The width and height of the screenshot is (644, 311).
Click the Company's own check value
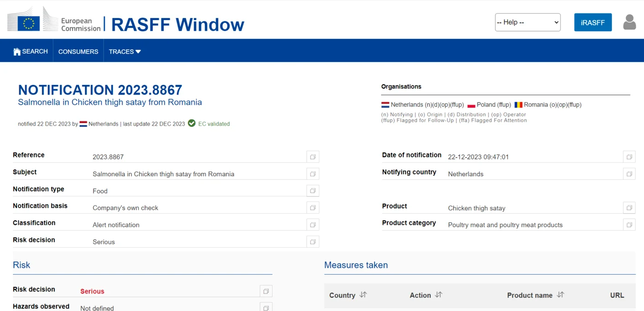tap(125, 208)
